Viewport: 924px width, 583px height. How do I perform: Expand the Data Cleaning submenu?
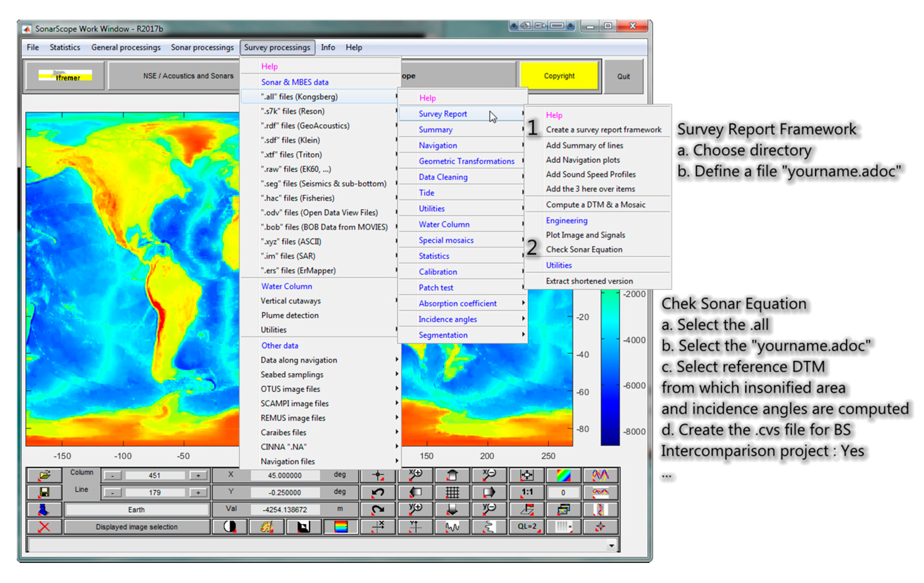(463, 177)
